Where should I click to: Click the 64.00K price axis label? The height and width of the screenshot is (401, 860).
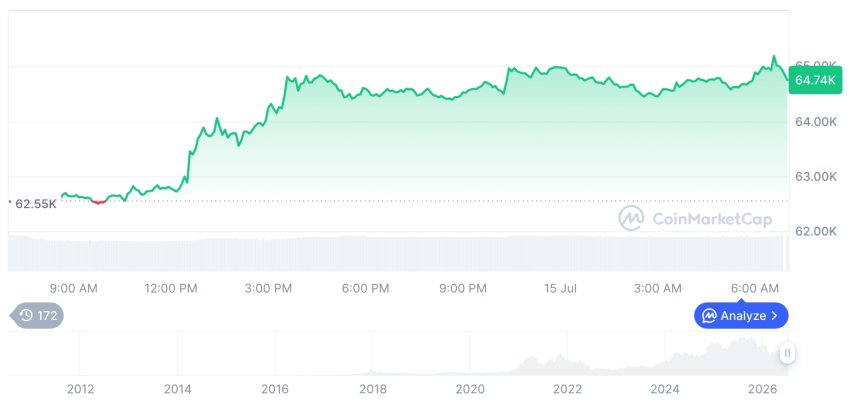(x=816, y=122)
